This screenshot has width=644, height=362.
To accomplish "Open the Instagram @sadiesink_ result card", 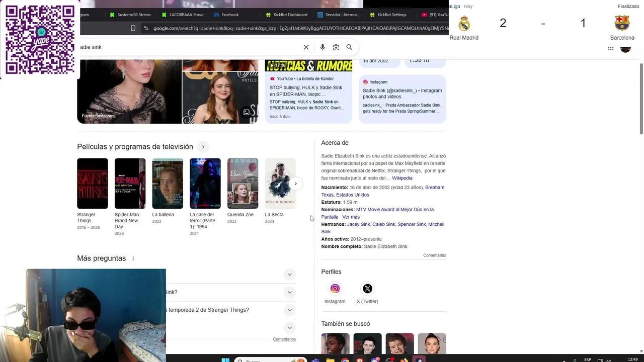I will [403, 99].
